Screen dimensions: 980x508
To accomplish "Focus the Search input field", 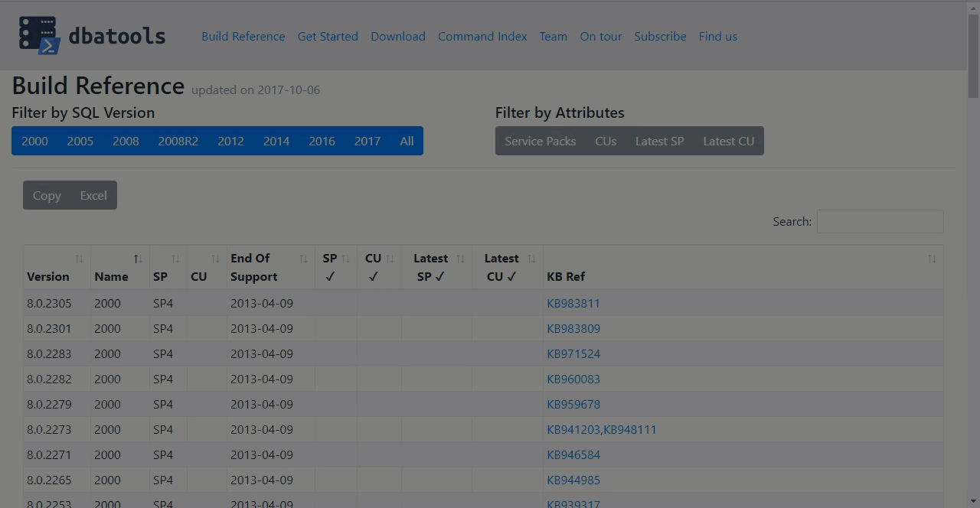I will tap(880, 221).
